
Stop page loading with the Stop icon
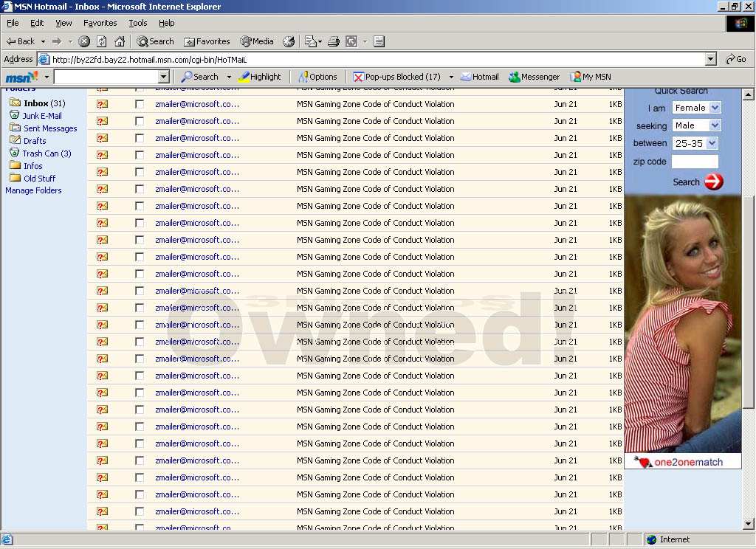coord(84,41)
